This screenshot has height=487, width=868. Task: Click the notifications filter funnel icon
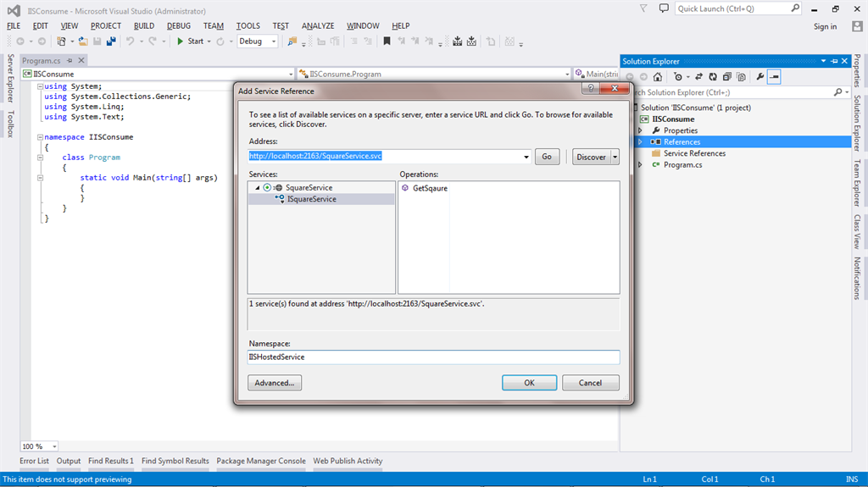click(643, 8)
